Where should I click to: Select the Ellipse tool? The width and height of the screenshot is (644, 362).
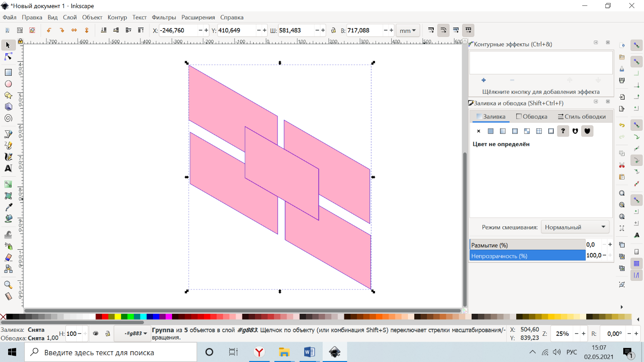pos(8,84)
